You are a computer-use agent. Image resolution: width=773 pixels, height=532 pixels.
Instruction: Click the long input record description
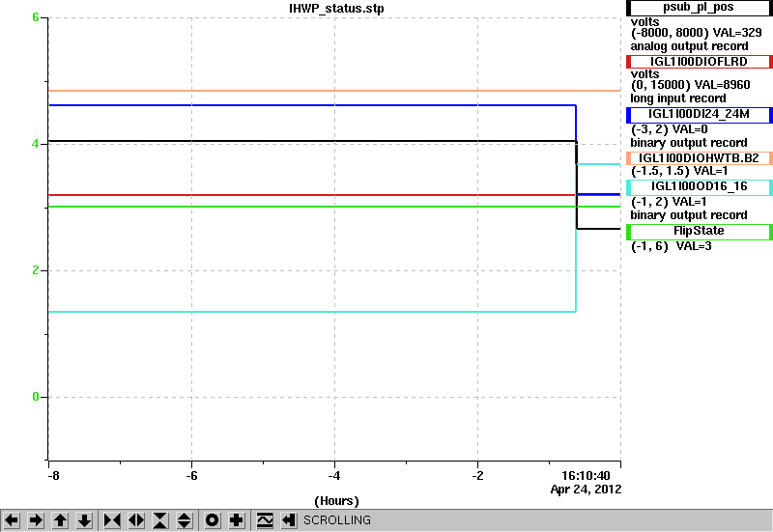(x=678, y=98)
